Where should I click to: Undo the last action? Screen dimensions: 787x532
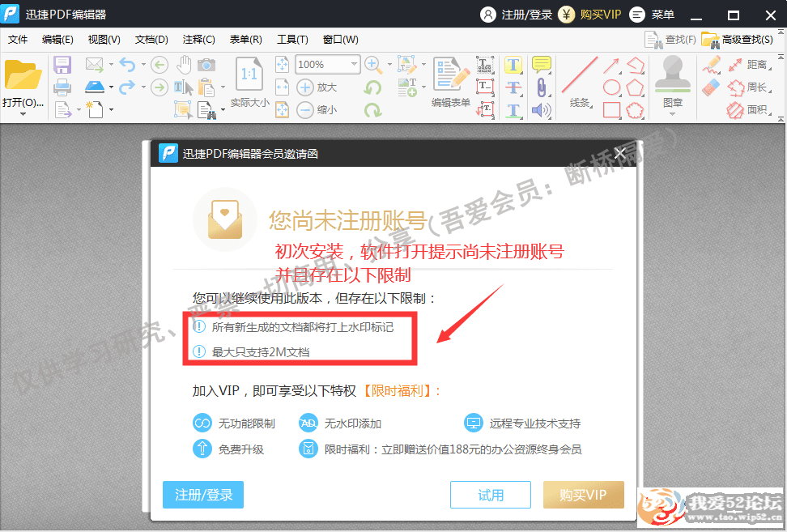click(127, 64)
